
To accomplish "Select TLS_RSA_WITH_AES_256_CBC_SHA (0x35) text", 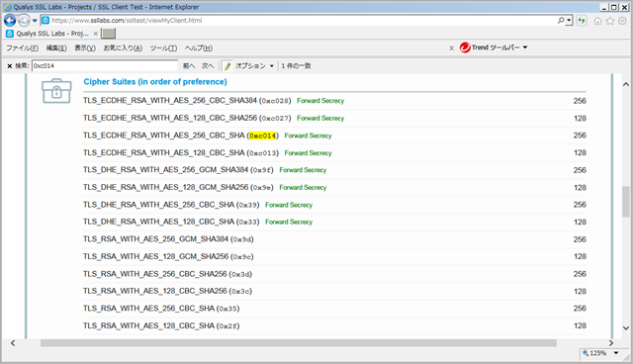I will (x=161, y=309).
